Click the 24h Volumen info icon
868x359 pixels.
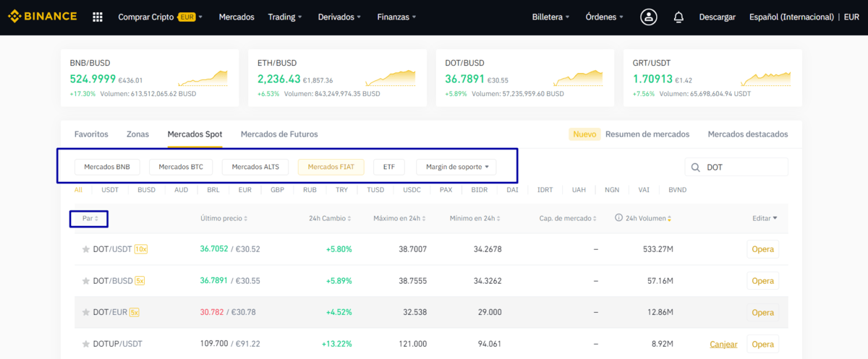click(618, 218)
